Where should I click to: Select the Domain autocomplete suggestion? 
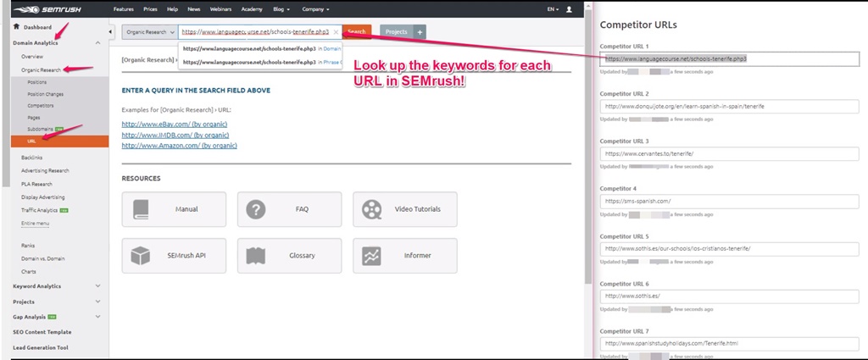(x=261, y=48)
